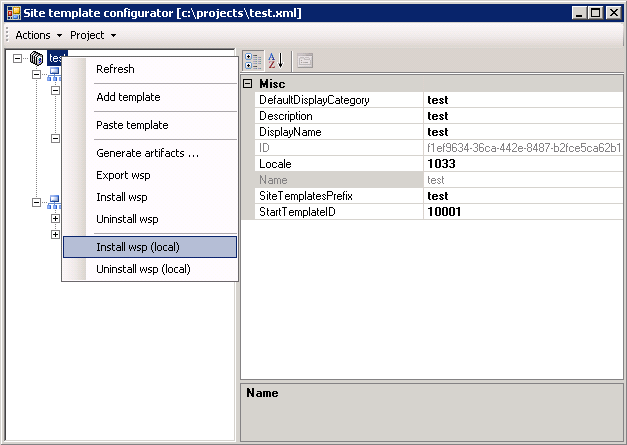The image size is (627, 445).
Task: Click the app icon in the title bar
Action: pos(14,13)
